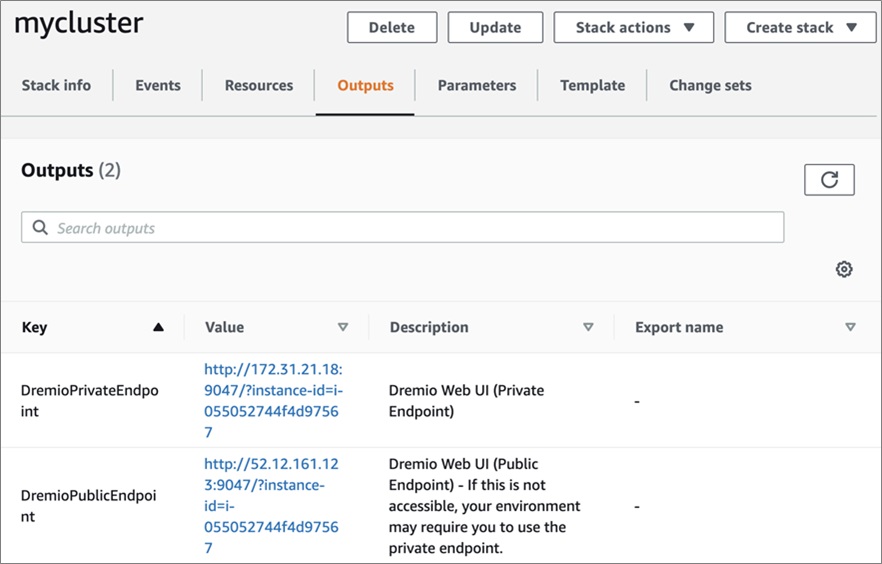The image size is (882, 564).
Task: Open the Parameters tab
Action: pyautogui.click(x=477, y=85)
